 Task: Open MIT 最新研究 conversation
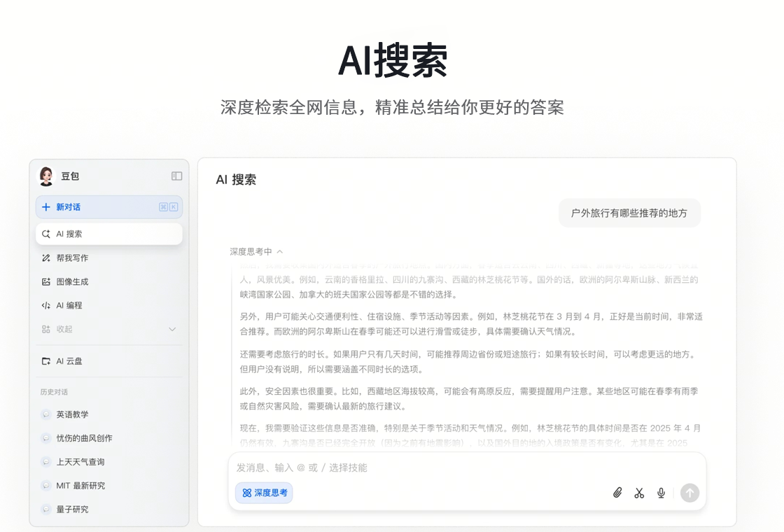click(x=80, y=486)
